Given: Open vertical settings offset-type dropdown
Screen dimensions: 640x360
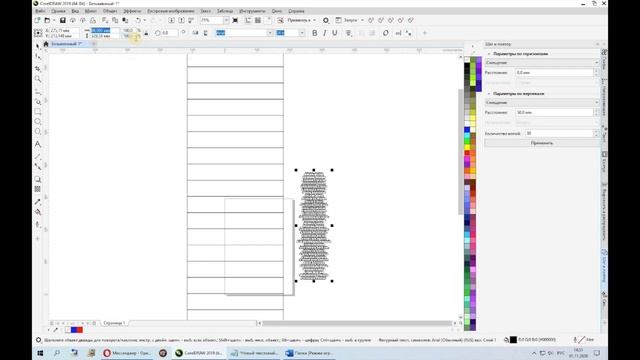Looking at the screenshot, I should pos(542,102).
